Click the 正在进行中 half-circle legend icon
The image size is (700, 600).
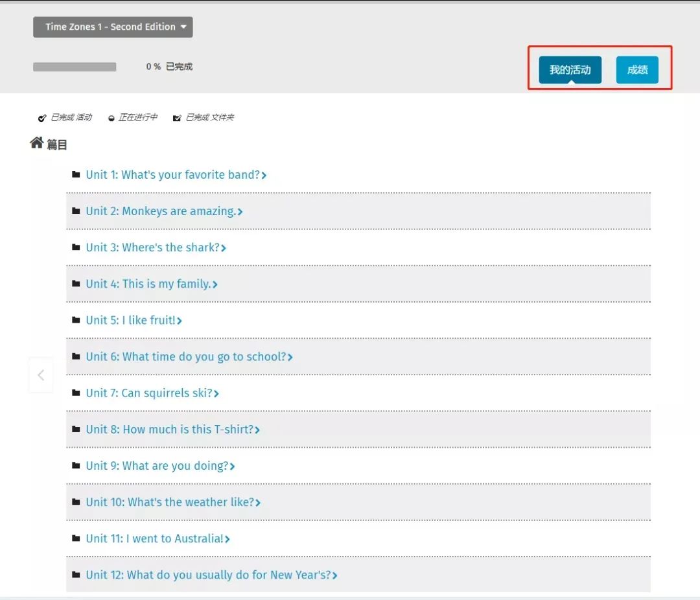pos(111,119)
